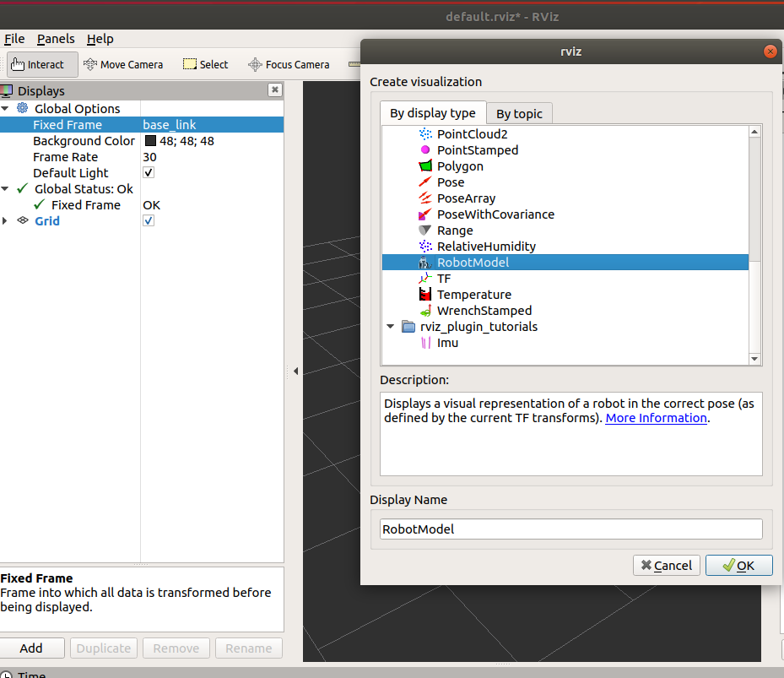Click the RobotModel robot icon
This screenshot has width=784, height=678.
point(425,263)
